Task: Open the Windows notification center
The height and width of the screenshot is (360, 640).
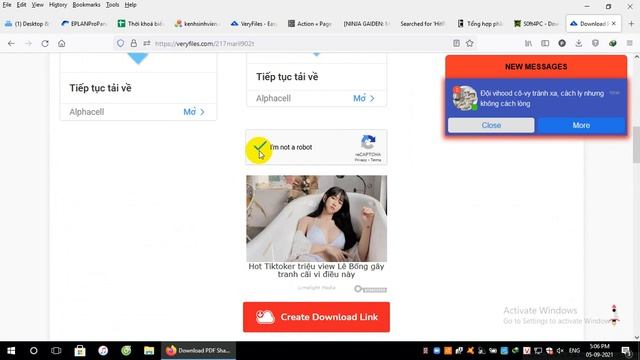Action: [x=626, y=351]
